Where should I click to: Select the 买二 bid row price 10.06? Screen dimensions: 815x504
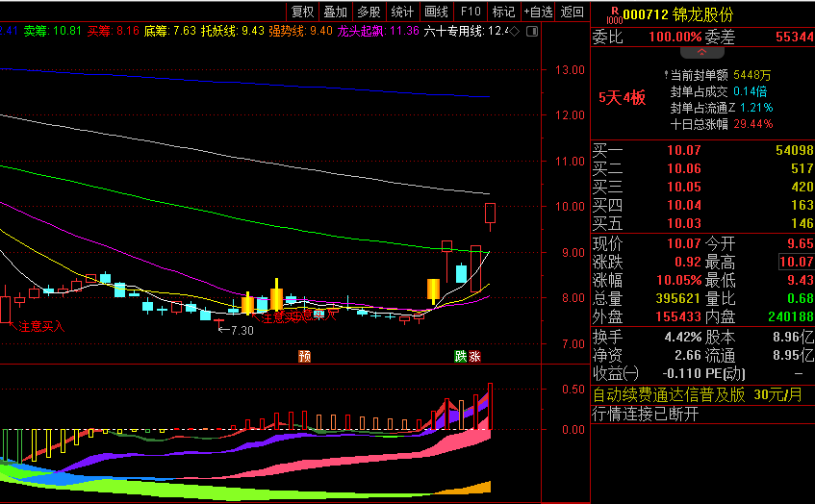tap(683, 168)
